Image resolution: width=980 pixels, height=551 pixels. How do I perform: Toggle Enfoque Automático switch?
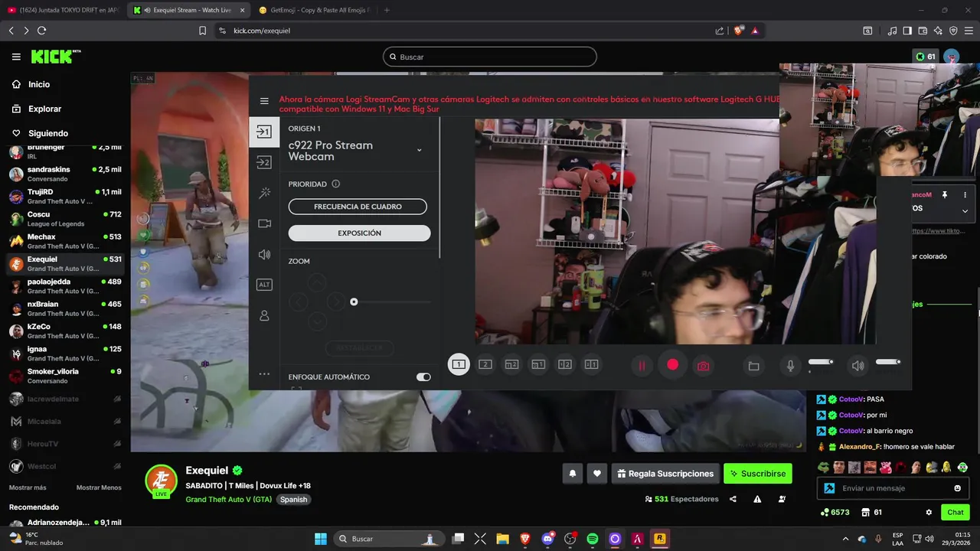click(423, 377)
